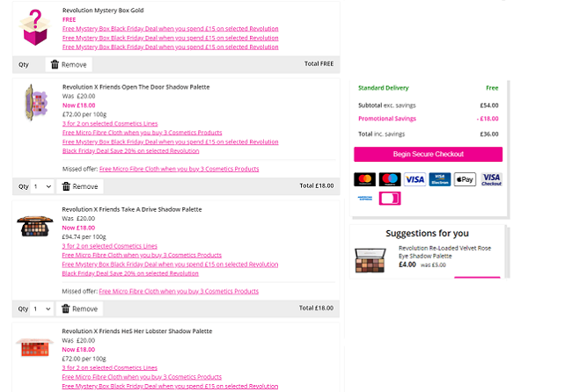572x392 pixels.
Task: Click Revolution Mystery Box Gold title
Action: tap(103, 11)
